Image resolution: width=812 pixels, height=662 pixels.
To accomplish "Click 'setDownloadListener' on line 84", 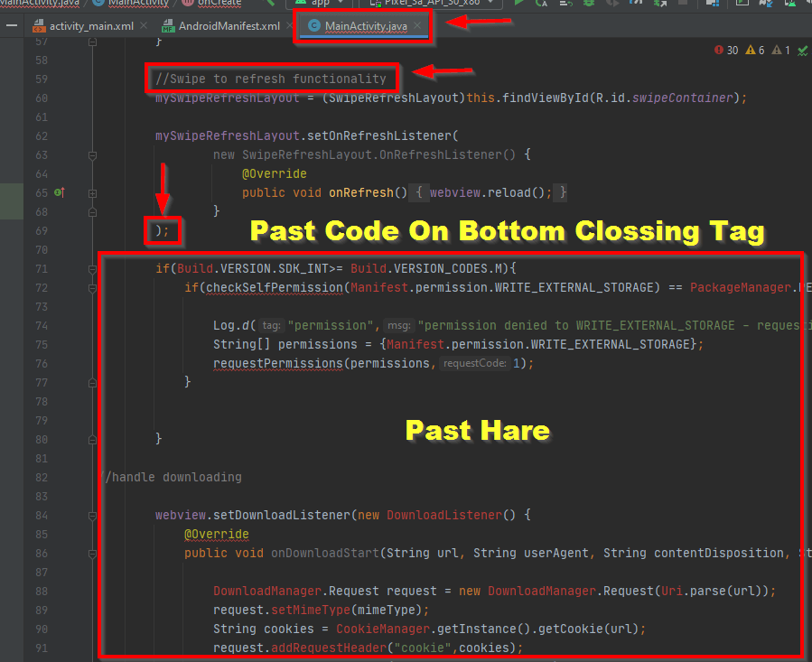I will coord(282,516).
